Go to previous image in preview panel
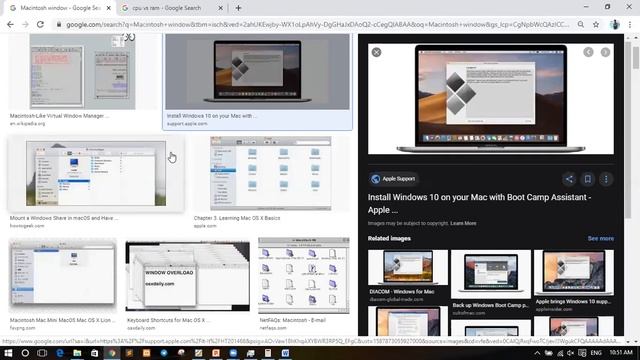 click(588, 52)
